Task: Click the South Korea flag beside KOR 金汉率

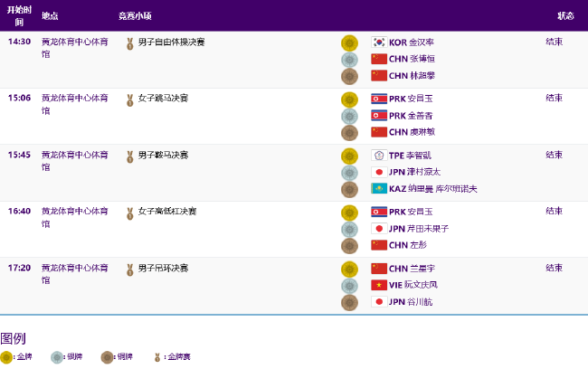Action: click(x=379, y=42)
